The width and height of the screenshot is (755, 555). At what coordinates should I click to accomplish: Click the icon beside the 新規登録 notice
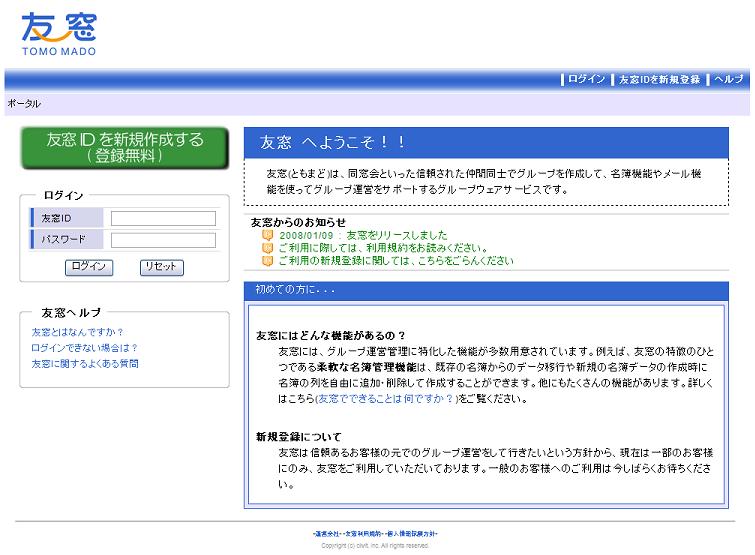pyautogui.click(x=267, y=260)
